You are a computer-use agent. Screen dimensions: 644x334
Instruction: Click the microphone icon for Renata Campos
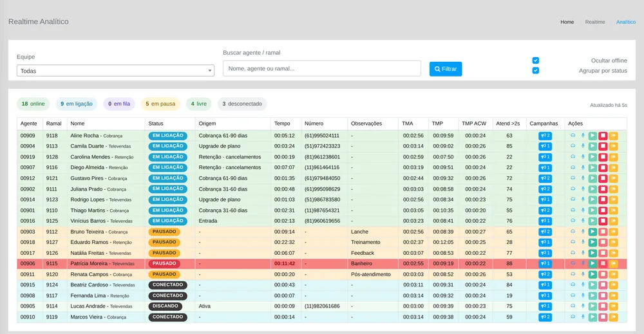coord(582,274)
